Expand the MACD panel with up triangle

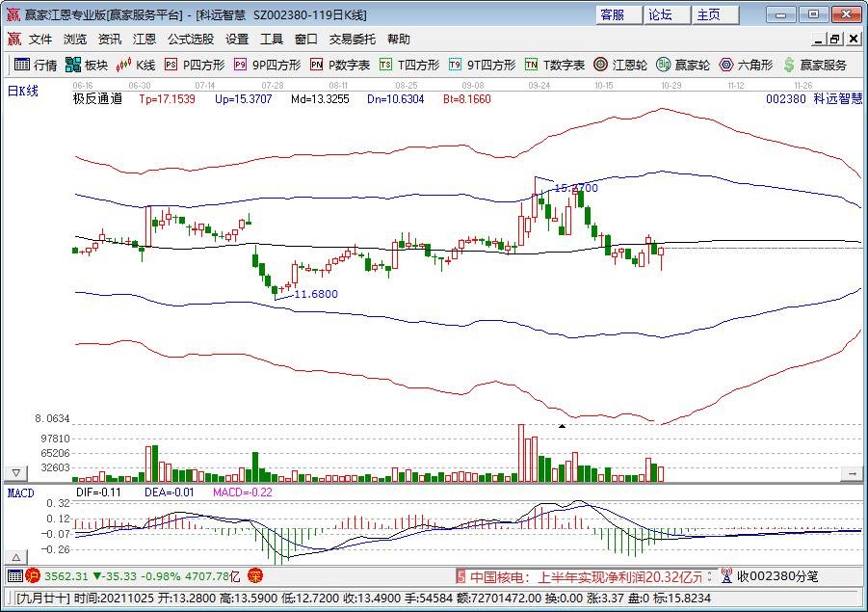click(x=15, y=557)
